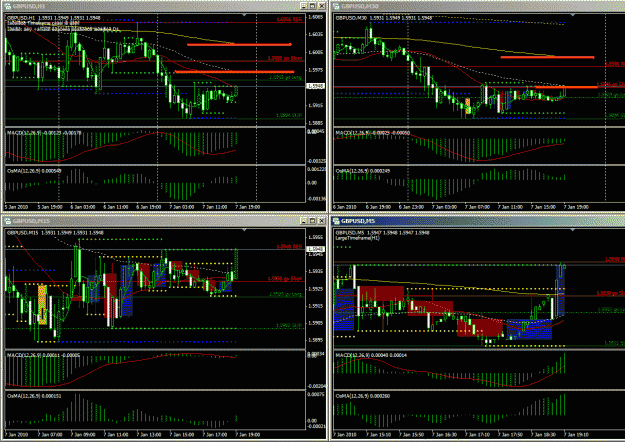Click the GBPUSD,M15 window chart icon
Screen dimensions: 625x442
point(8,221)
